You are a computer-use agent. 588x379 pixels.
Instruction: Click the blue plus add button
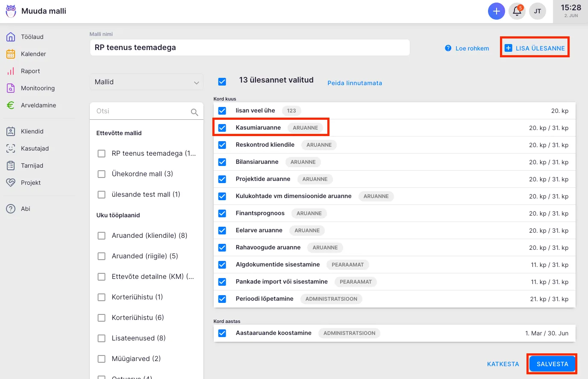[x=496, y=11]
